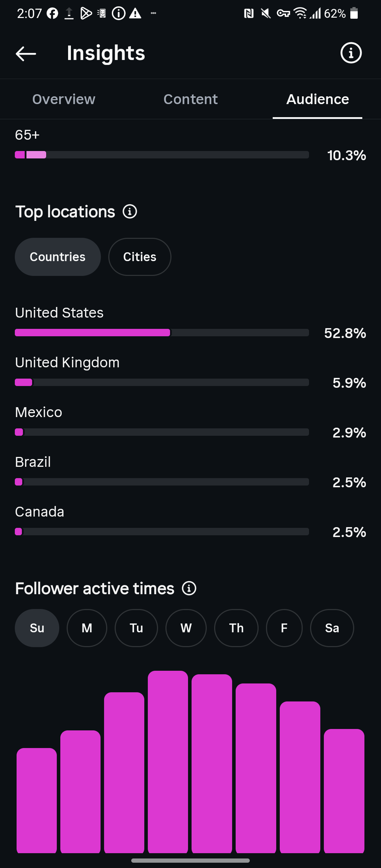Select the Sa day chip
Screen dimensions: 381x868
click(332, 628)
